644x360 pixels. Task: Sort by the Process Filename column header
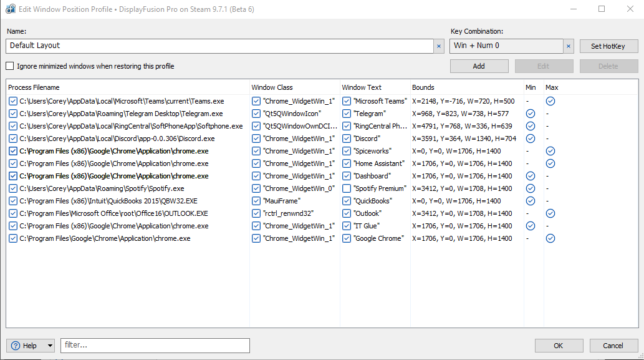[x=34, y=87]
